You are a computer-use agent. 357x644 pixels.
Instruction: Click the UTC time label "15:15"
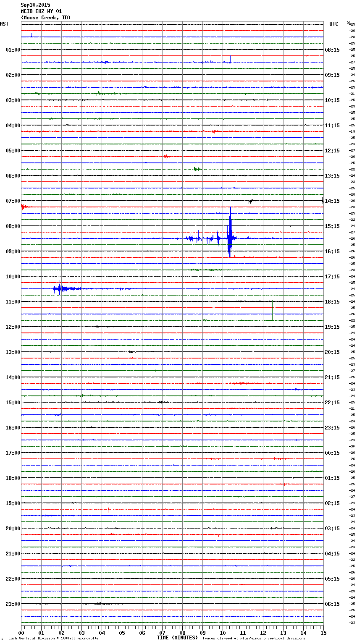332,226
